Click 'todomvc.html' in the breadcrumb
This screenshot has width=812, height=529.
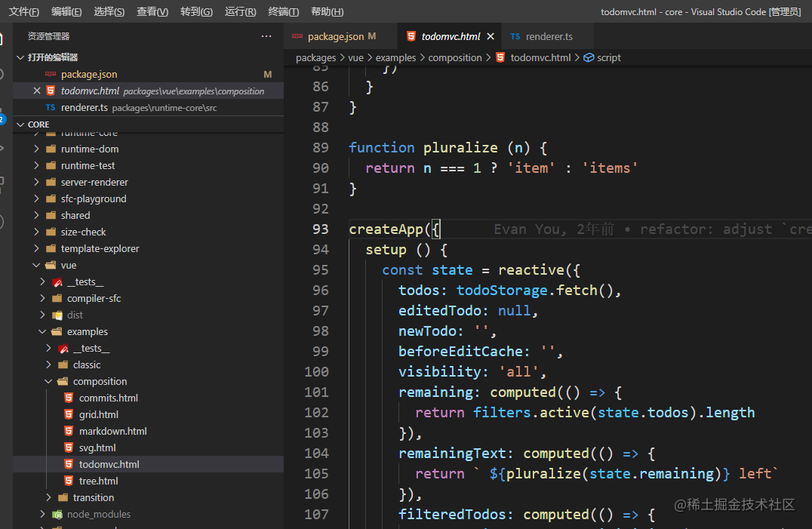click(x=540, y=58)
